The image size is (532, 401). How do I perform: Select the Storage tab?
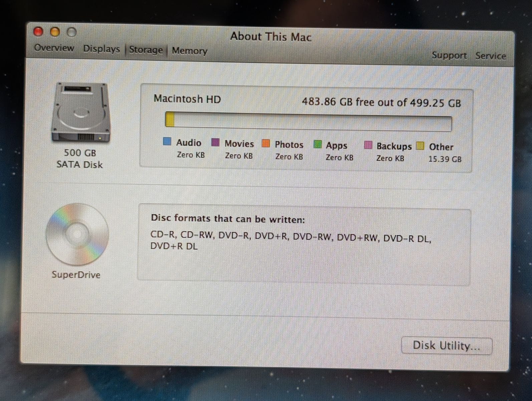(146, 50)
